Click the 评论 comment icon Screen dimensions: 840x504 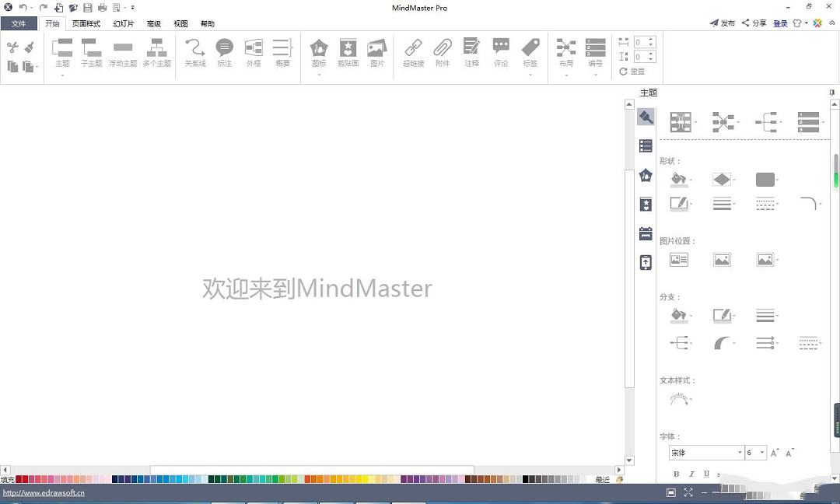point(501,52)
